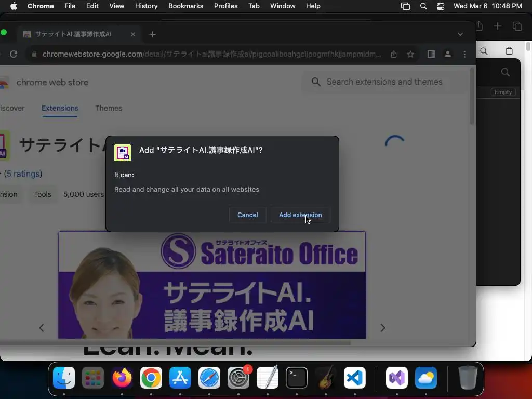Open Visual Studio Code from the Dock
This screenshot has width=532, height=399.
355,378
